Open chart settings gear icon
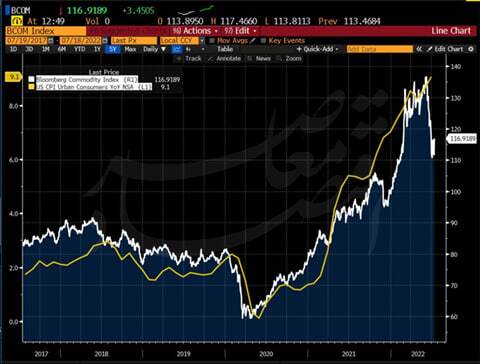 click(x=471, y=49)
